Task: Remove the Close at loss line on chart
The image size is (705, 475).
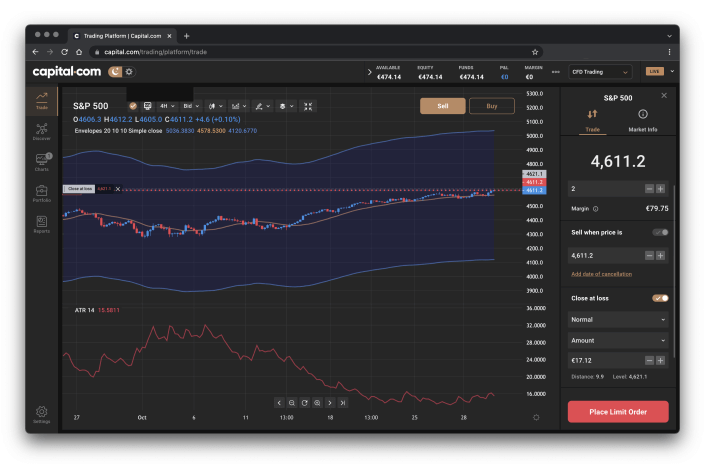Action: [118, 189]
